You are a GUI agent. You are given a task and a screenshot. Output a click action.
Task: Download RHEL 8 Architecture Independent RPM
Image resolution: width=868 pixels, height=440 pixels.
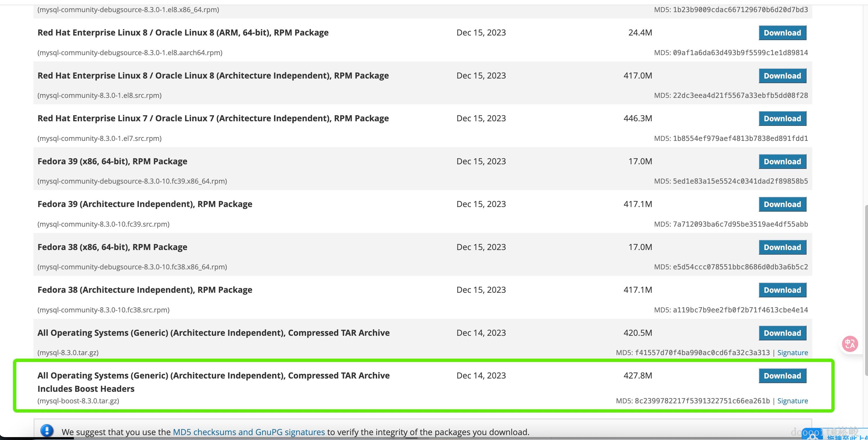tap(782, 76)
